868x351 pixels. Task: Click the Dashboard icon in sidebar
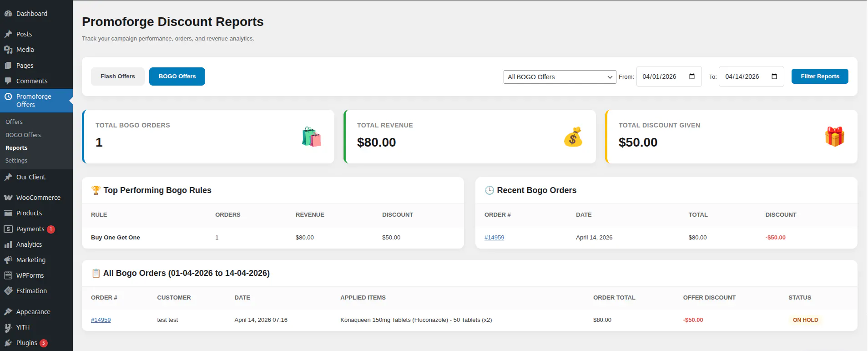tap(8, 14)
